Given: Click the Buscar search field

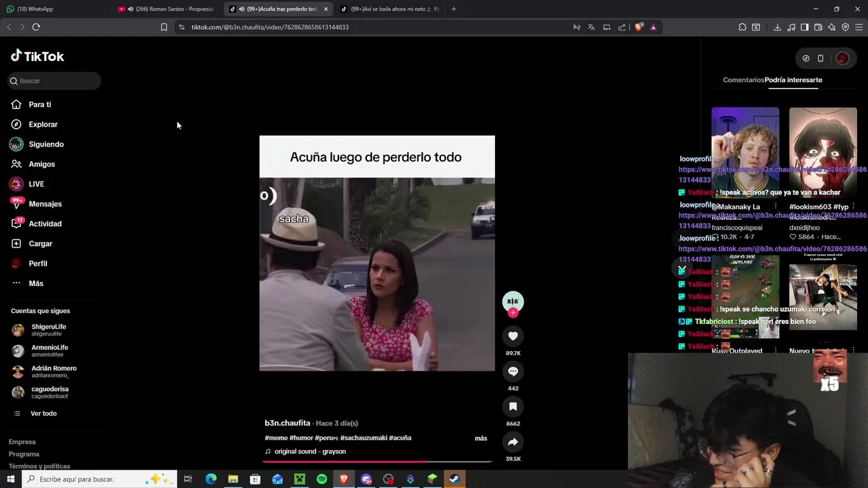Looking at the screenshot, I should (x=54, y=81).
